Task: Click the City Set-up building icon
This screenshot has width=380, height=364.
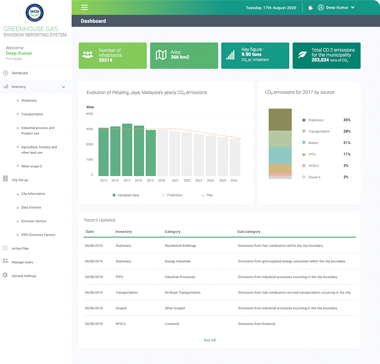Action: point(5,179)
